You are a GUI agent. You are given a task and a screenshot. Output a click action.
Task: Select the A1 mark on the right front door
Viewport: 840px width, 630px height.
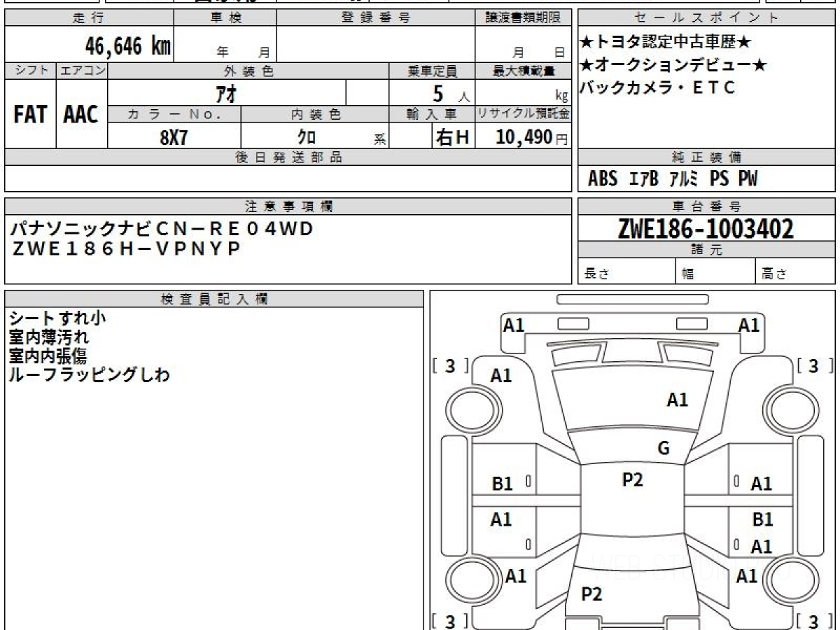pos(761,484)
